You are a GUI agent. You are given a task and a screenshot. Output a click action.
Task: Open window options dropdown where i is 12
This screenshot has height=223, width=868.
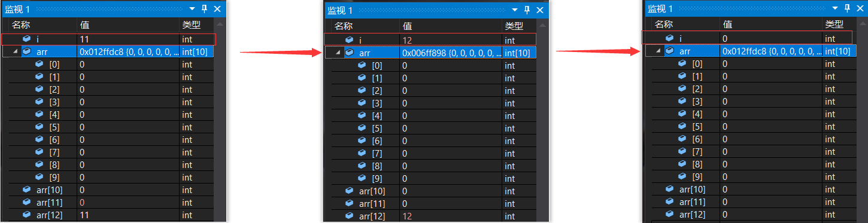[x=515, y=10]
